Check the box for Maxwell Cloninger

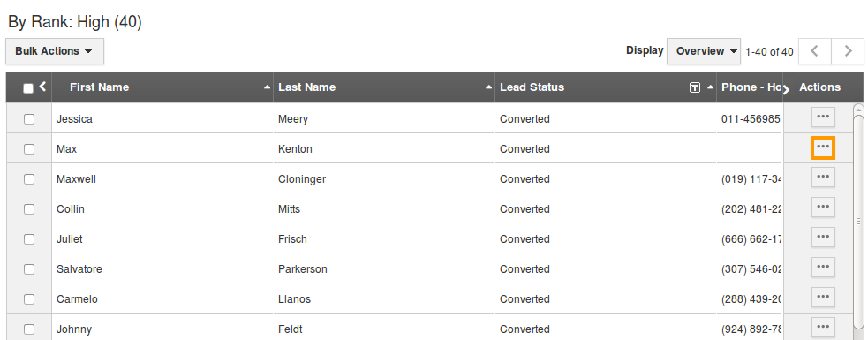click(x=29, y=179)
